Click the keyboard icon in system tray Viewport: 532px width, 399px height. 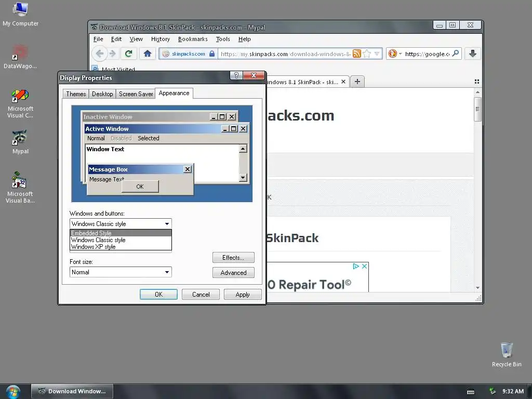[471, 392]
